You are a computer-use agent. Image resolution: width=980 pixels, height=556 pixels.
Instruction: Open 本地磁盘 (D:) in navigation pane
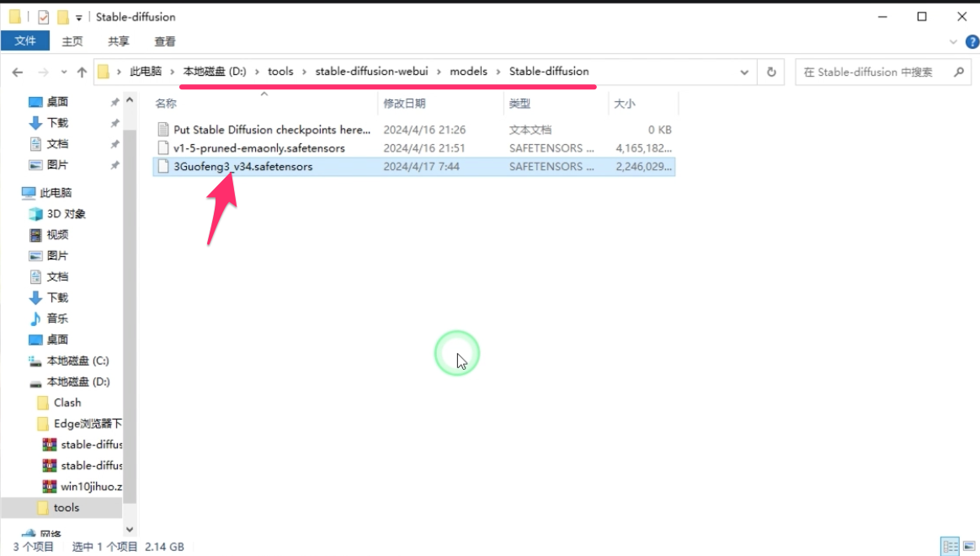(77, 382)
